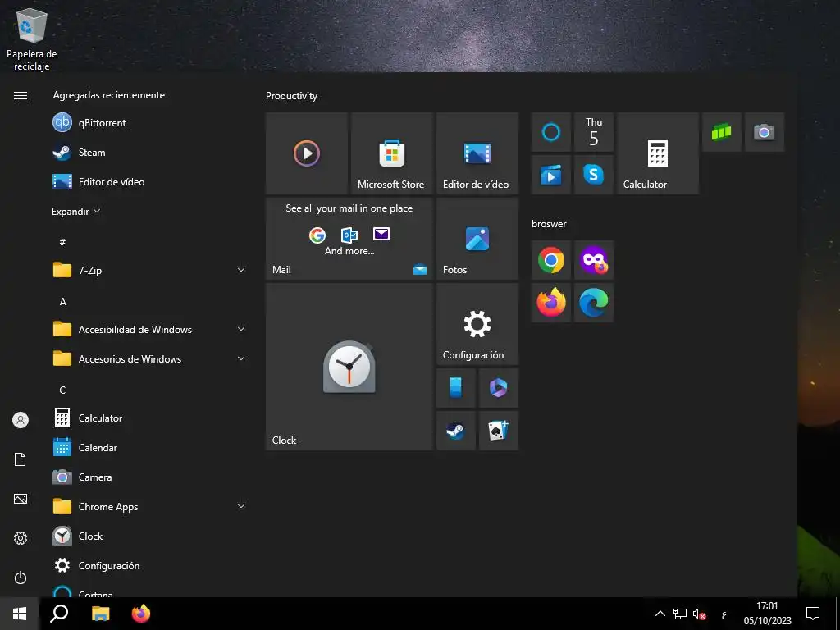Open the green bars app tile
The height and width of the screenshot is (630, 840).
tap(722, 132)
